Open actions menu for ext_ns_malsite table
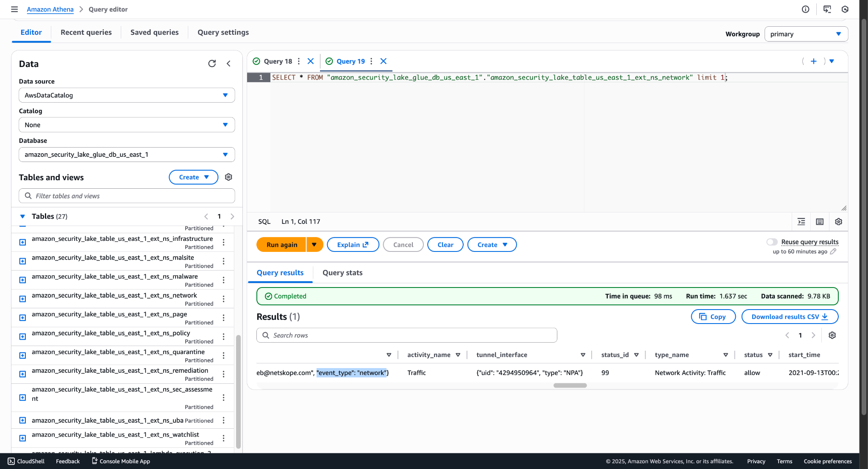The image size is (868, 469). tap(223, 261)
